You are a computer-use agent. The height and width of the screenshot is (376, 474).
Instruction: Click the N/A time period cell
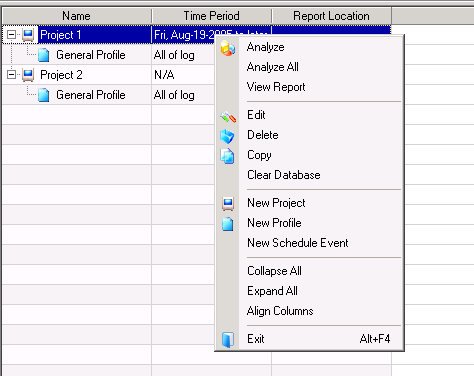[x=183, y=75]
